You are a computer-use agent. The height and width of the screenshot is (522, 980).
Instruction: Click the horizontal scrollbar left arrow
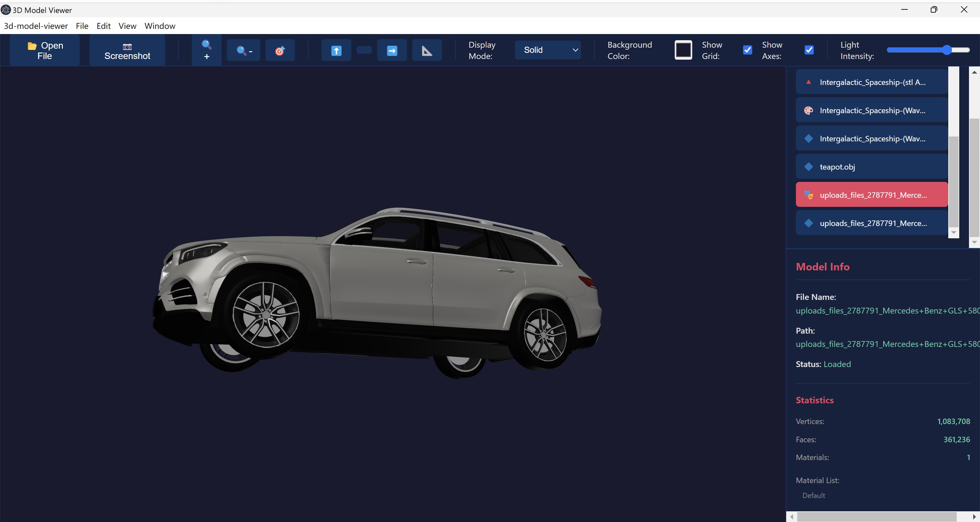[792, 517]
